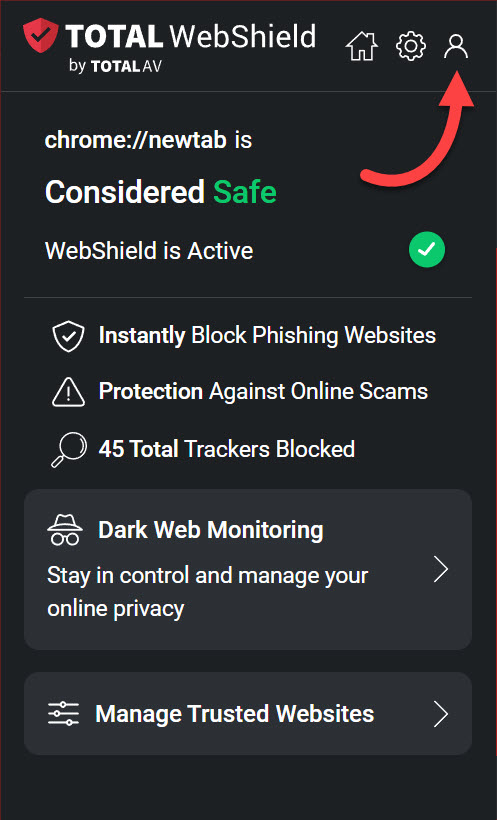Screen dimensions: 497x820
Task: Open the Dark Web Monitoring card
Action: pyautogui.click(x=248, y=570)
